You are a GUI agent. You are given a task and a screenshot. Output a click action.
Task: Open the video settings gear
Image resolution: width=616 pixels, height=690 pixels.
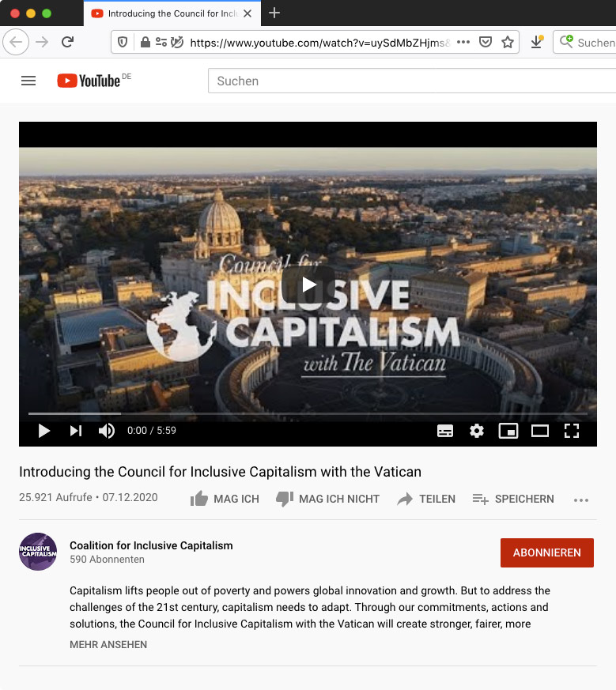coord(476,431)
